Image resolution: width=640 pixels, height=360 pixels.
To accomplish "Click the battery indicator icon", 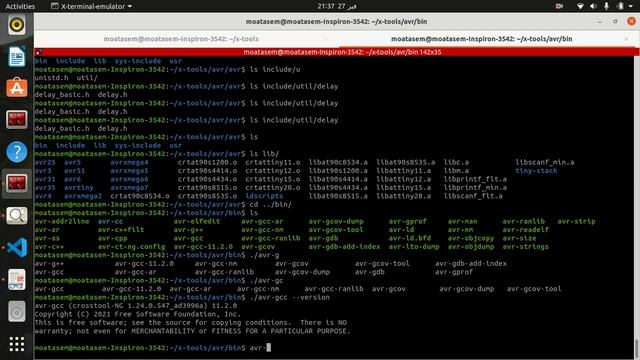I will coord(620,6).
